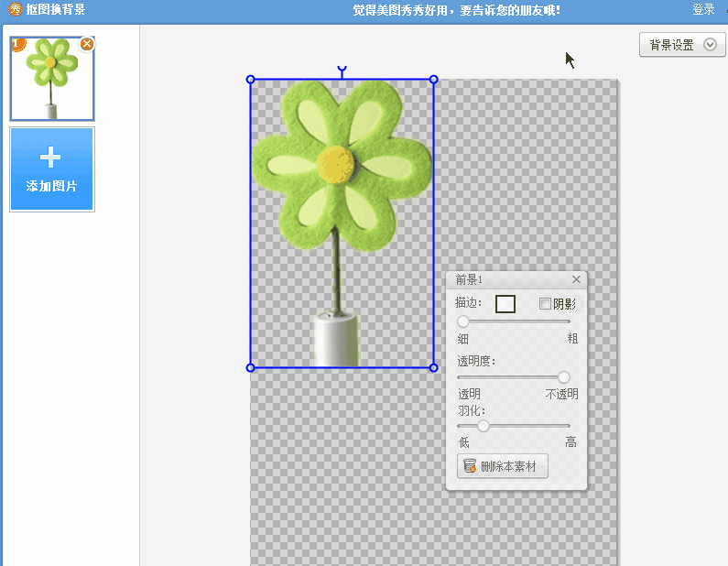The height and width of the screenshot is (566, 728).
Task: Grab the rotation handle above the flower
Action: (342, 71)
